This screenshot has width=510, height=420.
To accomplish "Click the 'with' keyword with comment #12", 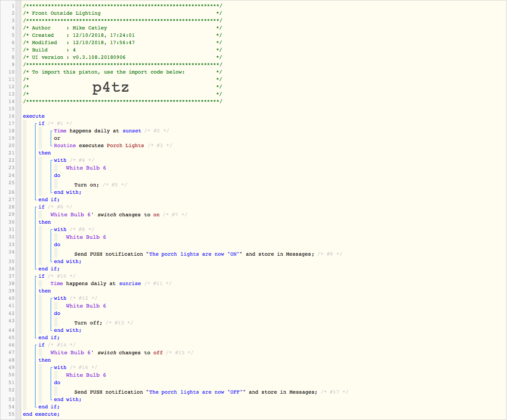I will pyautogui.click(x=60, y=298).
